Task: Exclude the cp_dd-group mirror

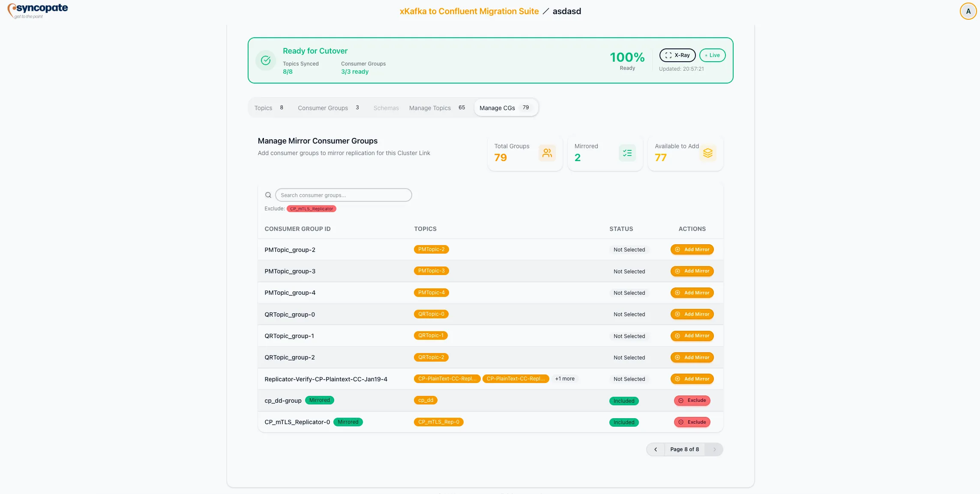Action: pyautogui.click(x=692, y=400)
